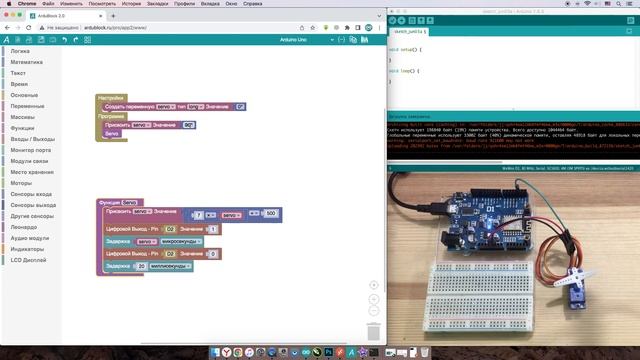The width and height of the screenshot is (640, 360).
Task: Open the Логика block category
Action: pyautogui.click(x=20, y=51)
